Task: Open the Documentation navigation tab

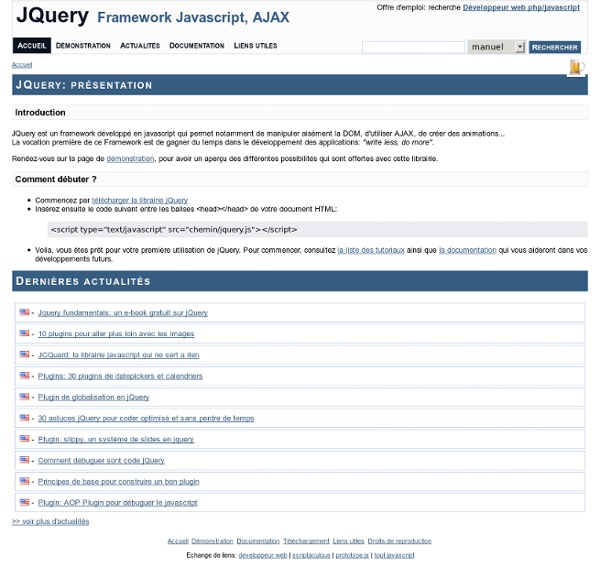Action: [x=197, y=46]
